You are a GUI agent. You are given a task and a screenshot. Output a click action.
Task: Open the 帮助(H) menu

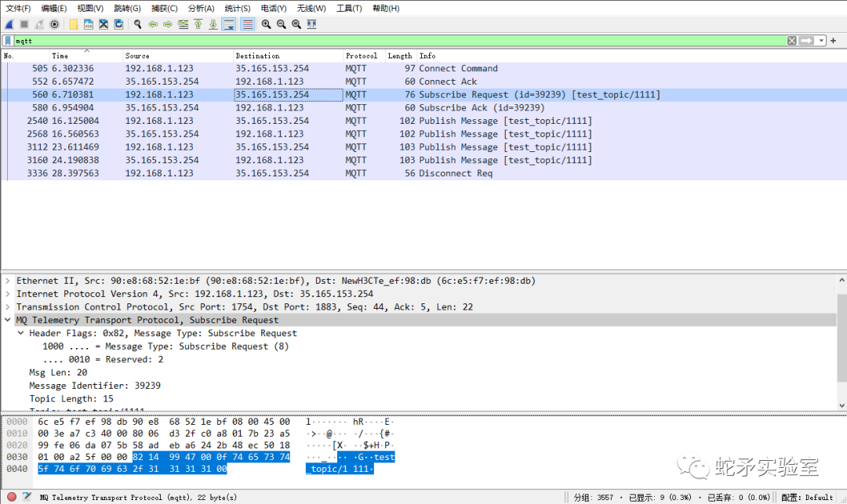tap(386, 8)
